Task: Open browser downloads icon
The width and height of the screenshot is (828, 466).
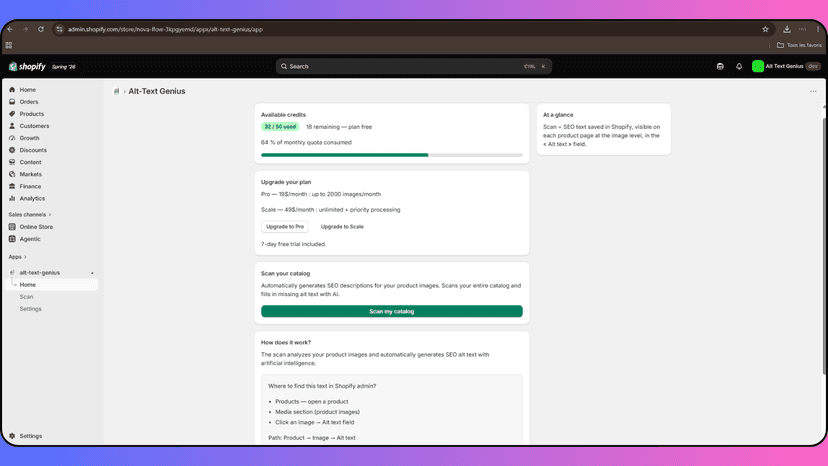Action: (787, 29)
